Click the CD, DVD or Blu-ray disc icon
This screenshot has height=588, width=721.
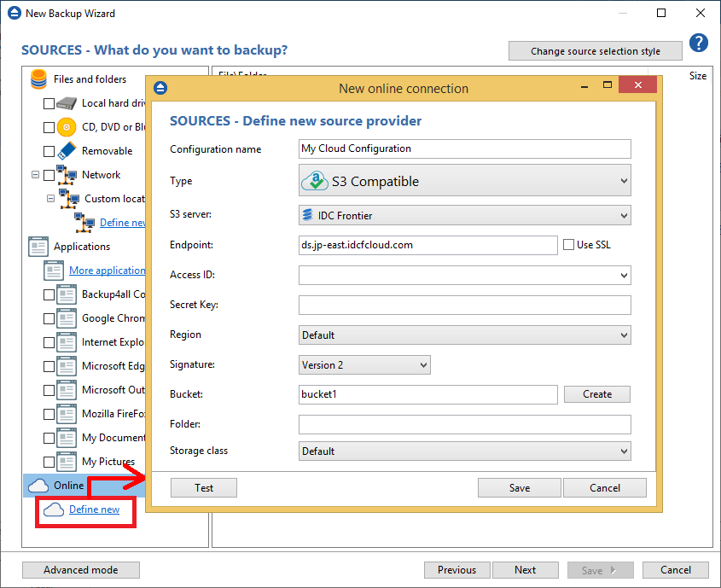[x=67, y=127]
